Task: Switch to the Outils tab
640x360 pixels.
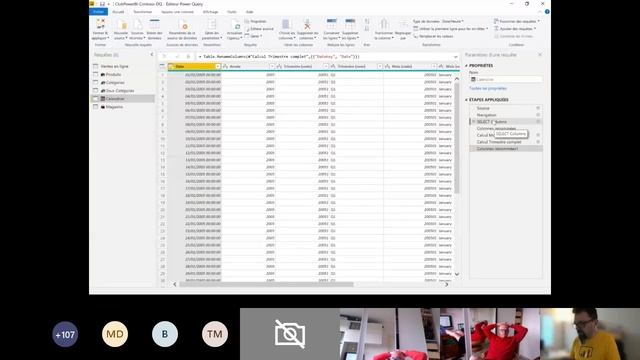Action: [232, 12]
